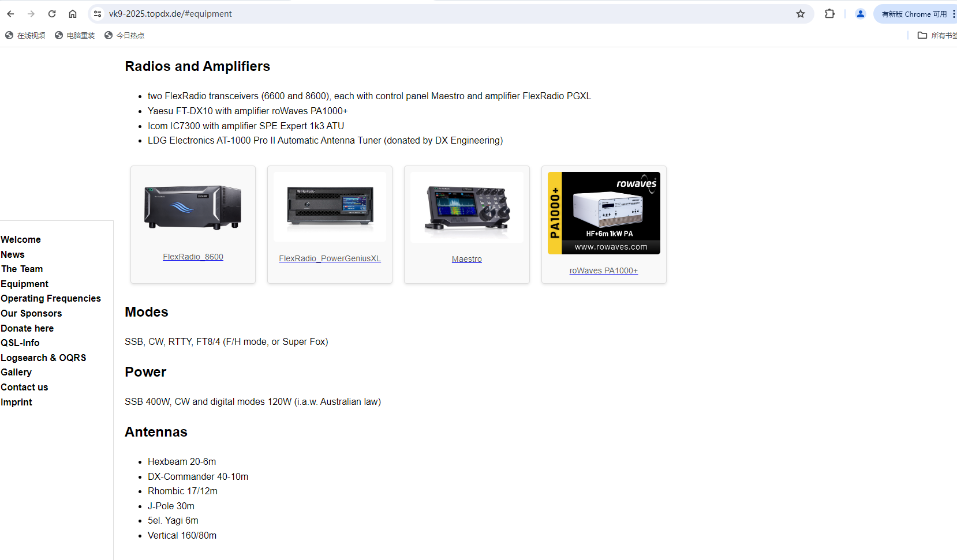The width and height of the screenshot is (957, 560).
Task: Open Contact us in the sidebar
Action: coord(24,387)
